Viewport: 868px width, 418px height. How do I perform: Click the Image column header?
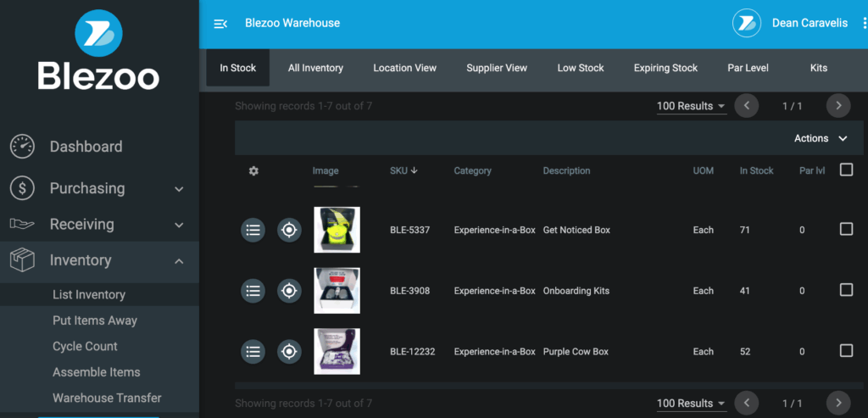tap(325, 170)
